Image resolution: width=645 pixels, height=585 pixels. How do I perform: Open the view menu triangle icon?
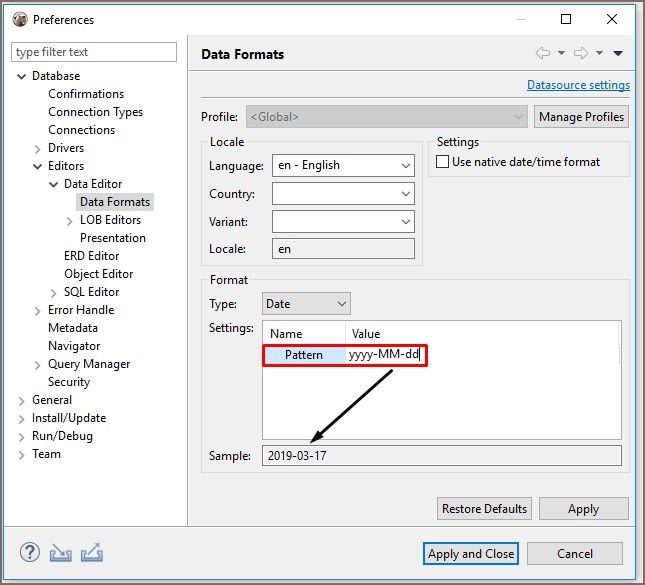pyautogui.click(x=618, y=54)
